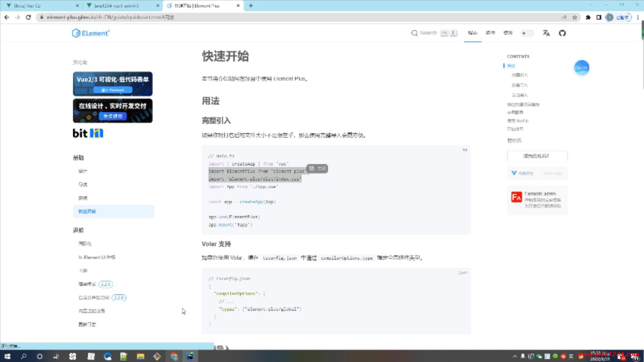
Task: Open the online design sponsor banner
Action: pos(113,111)
